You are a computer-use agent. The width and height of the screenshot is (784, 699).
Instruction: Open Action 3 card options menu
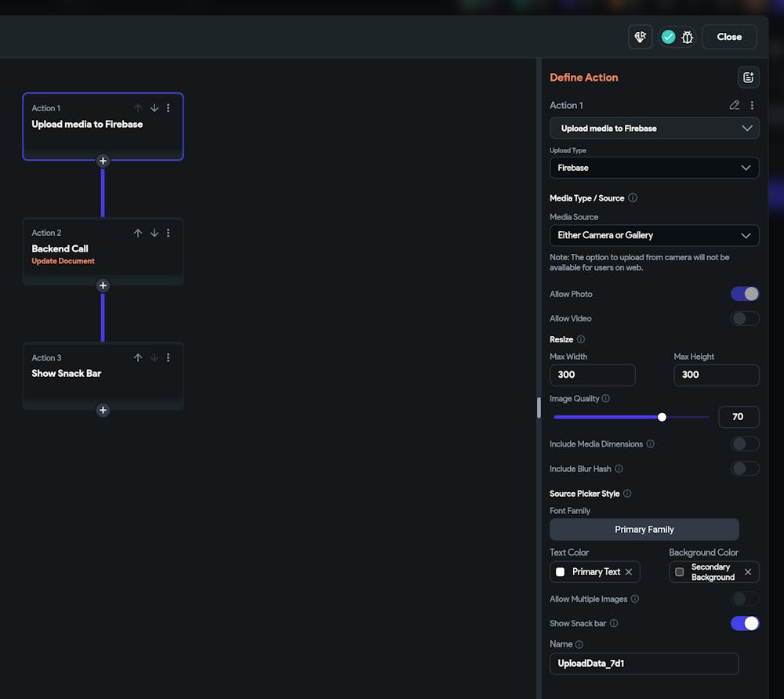pyautogui.click(x=168, y=358)
